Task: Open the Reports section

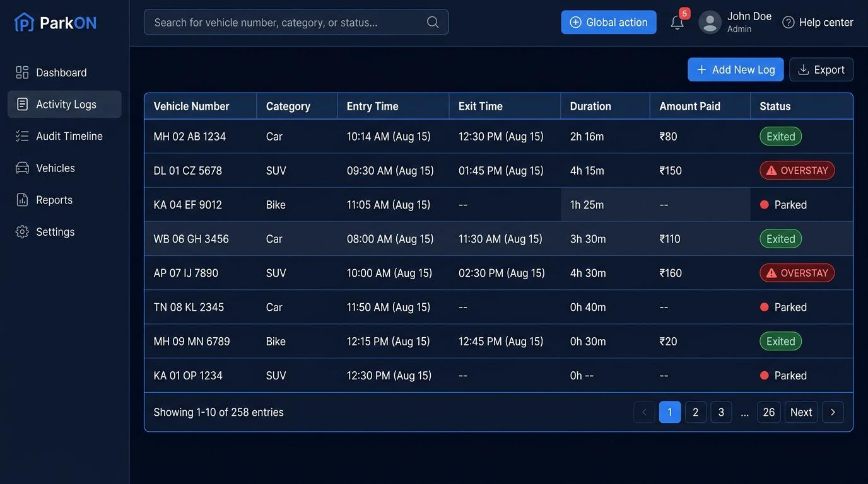Action: pyautogui.click(x=64, y=200)
